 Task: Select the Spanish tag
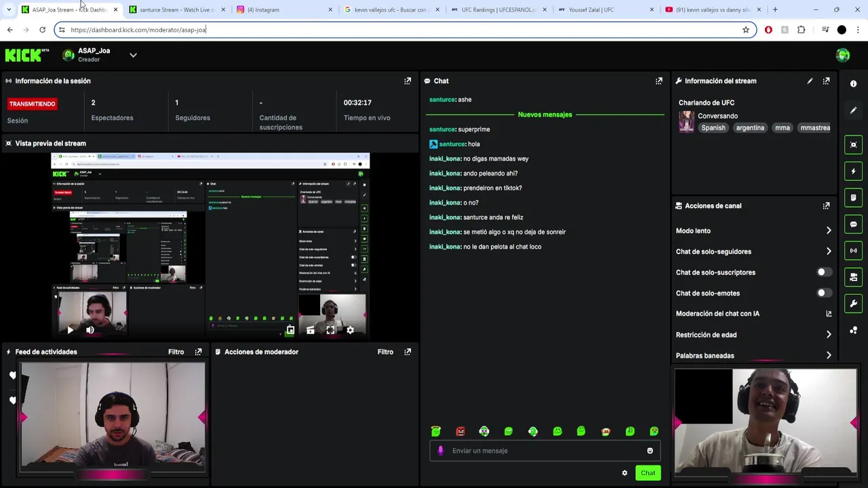[x=713, y=127]
